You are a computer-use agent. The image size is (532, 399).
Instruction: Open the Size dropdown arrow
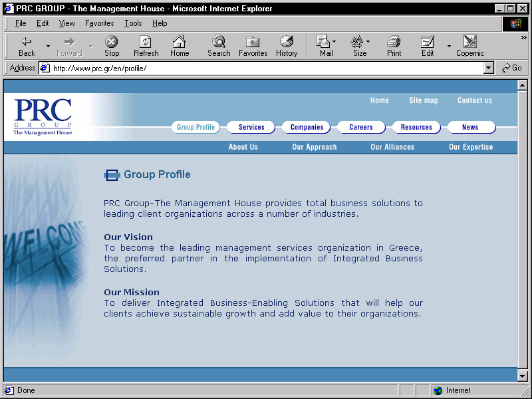[x=368, y=41]
